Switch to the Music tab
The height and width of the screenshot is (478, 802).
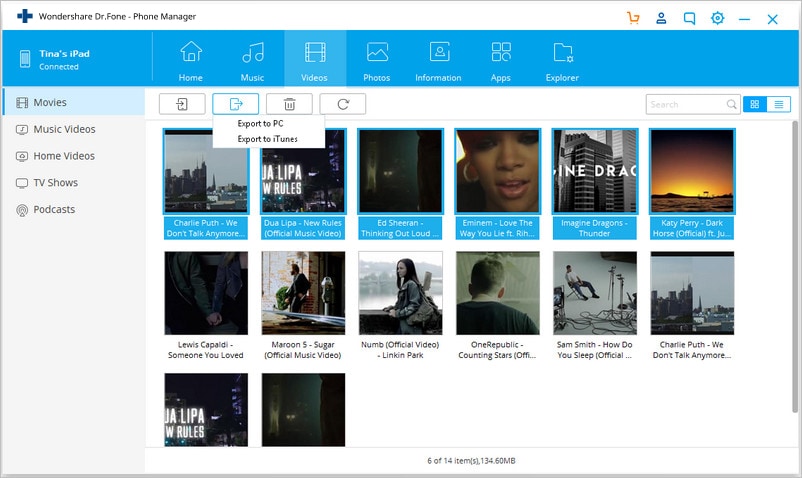pyautogui.click(x=253, y=61)
